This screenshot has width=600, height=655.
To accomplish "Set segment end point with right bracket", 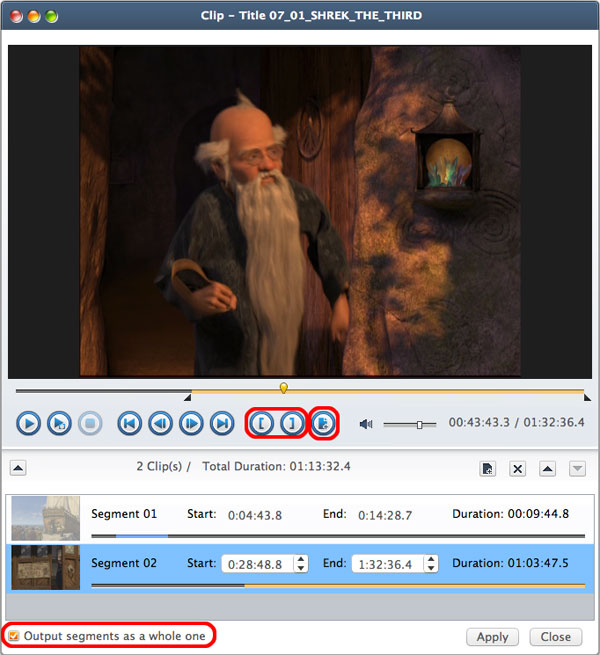I will [292, 424].
